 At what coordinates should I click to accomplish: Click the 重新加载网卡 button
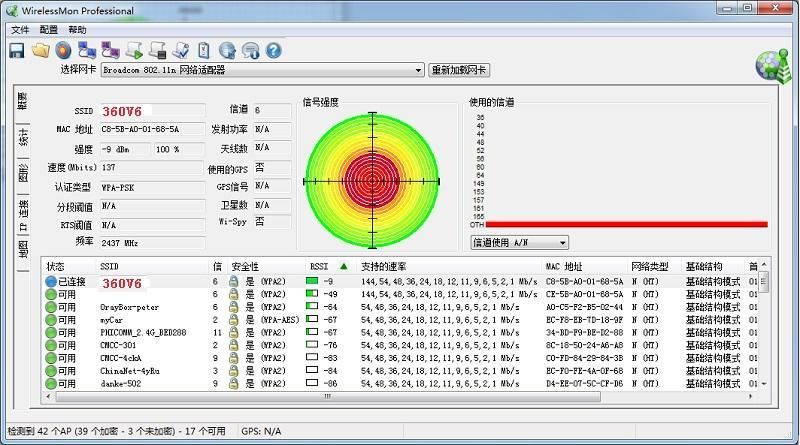point(459,70)
